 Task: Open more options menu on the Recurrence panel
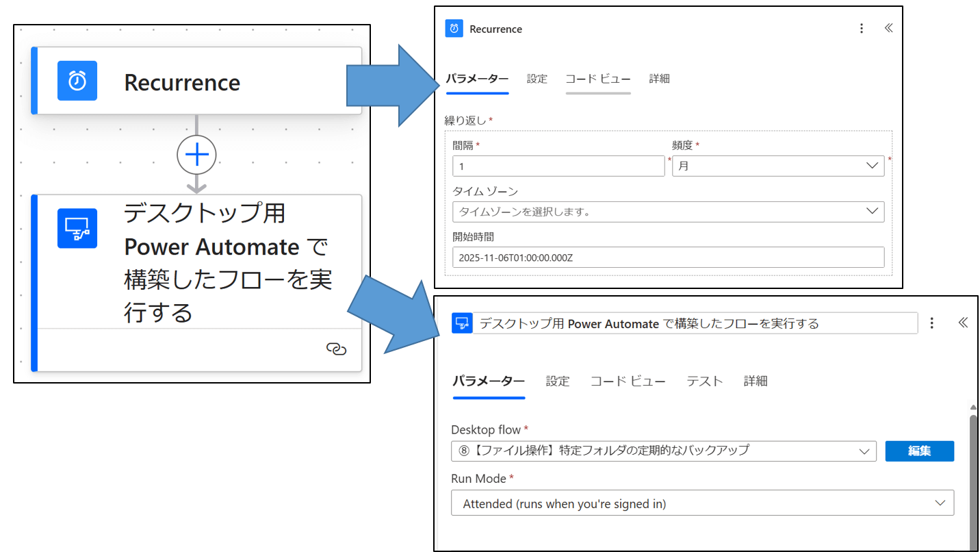862,28
